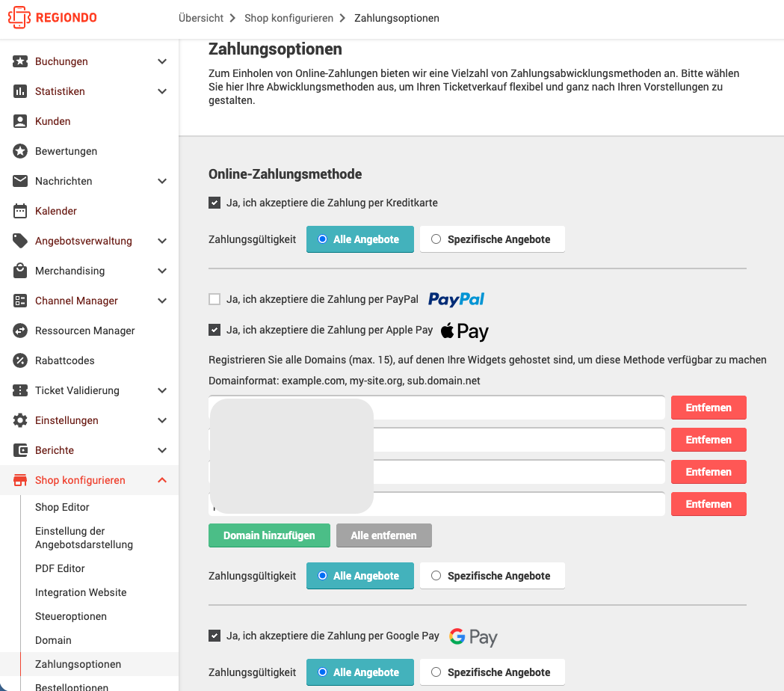The height and width of the screenshot is (691, 784).
Task: Enable the PayPal payment checkbox
Action: tap(214, 299)
